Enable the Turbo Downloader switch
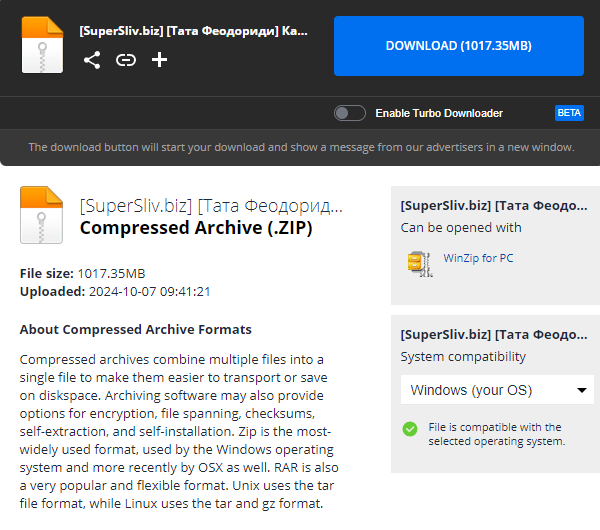This screenshot has width=600, height=530. click(x=349, y=113)
